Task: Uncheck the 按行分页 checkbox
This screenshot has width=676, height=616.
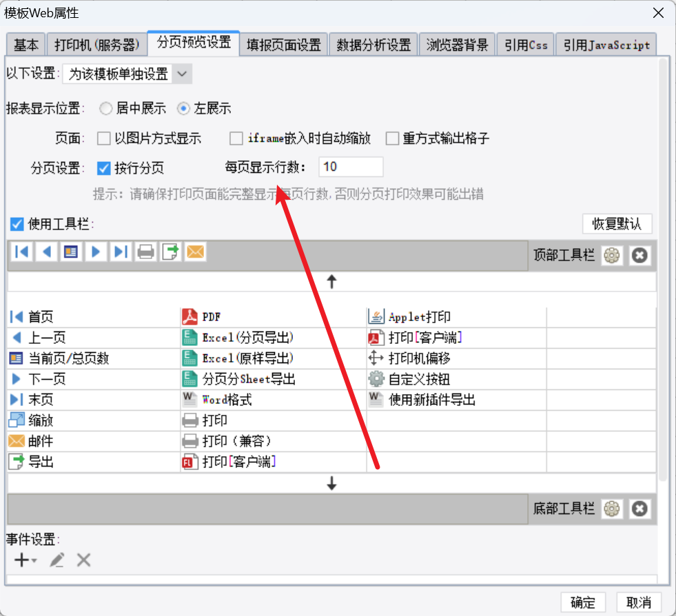Action: pyautogui.click(x=104, y=167)
